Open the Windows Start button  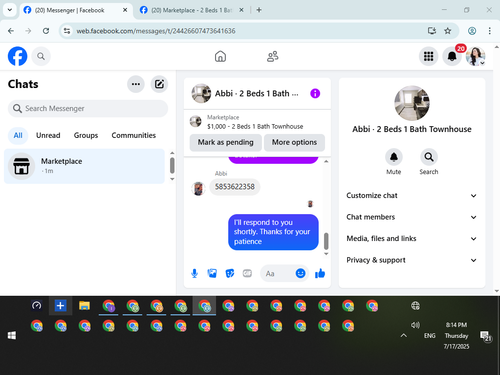(x=12, y=335)
